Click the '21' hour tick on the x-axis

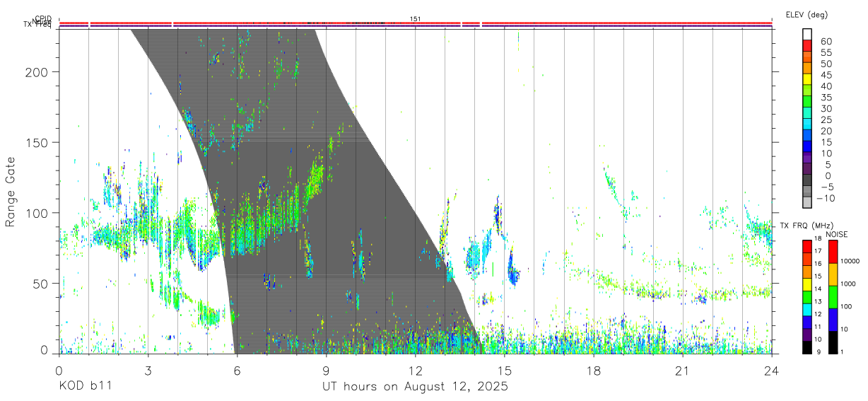682,370
